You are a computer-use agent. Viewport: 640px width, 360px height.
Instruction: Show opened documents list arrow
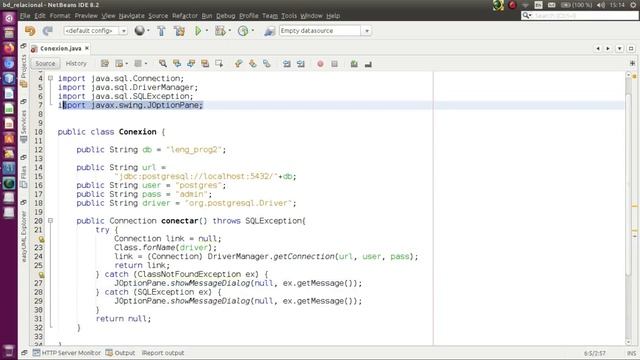[620, 49]
